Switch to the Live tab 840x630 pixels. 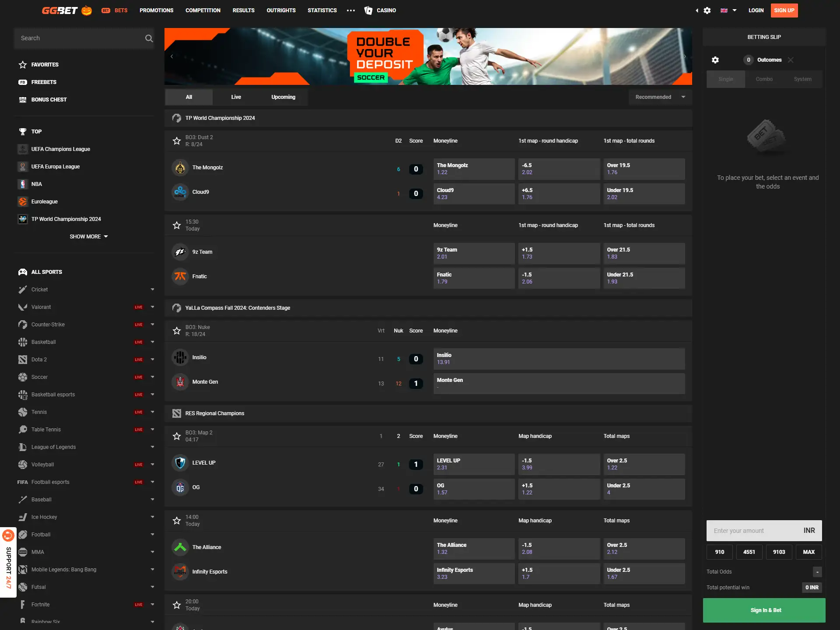pyautogui.click(x=236, y=97)
